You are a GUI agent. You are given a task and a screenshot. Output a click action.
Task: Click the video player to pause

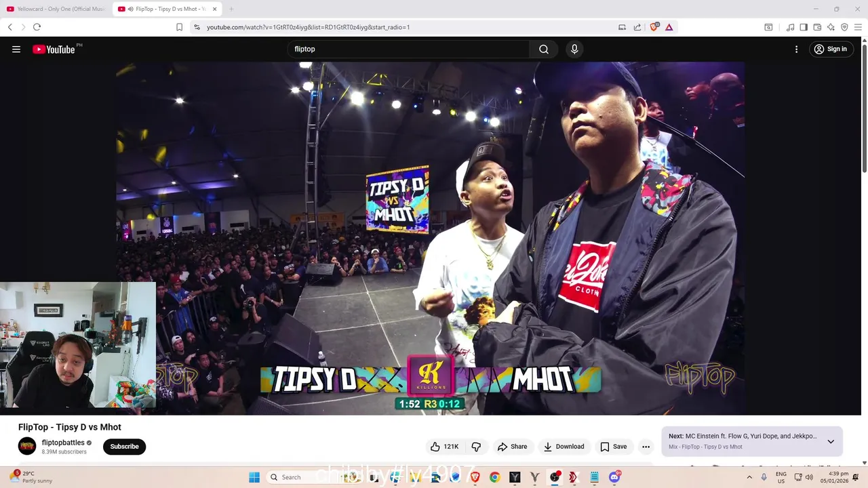[x=430, y=238]
